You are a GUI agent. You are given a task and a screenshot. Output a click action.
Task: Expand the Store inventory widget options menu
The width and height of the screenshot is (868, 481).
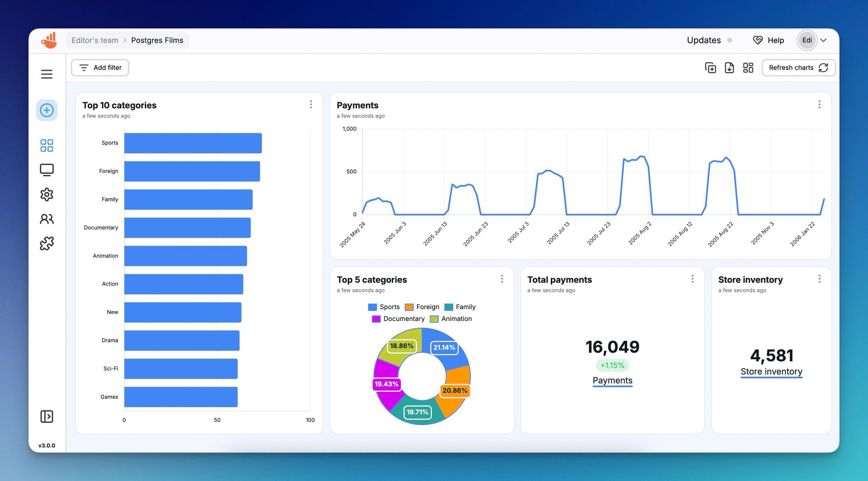820,278
